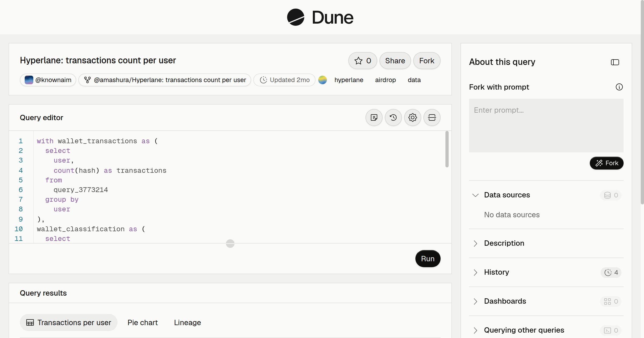Click the Dune logo

[320, 17]
